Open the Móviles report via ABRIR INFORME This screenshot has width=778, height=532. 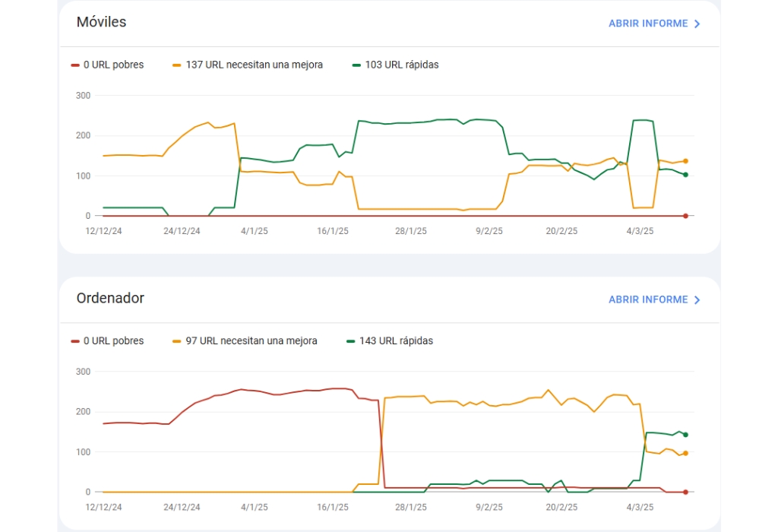coord(647,24)
